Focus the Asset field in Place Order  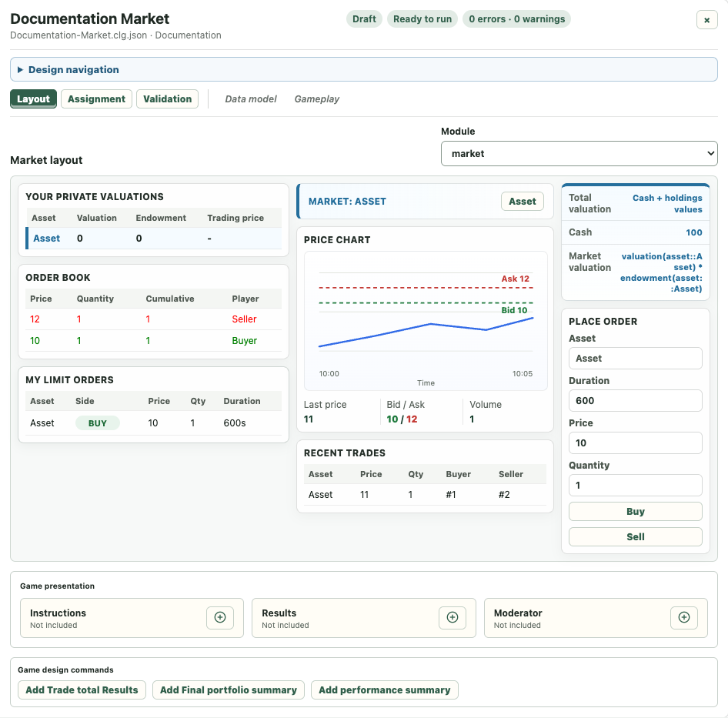(x=635, y=359)
